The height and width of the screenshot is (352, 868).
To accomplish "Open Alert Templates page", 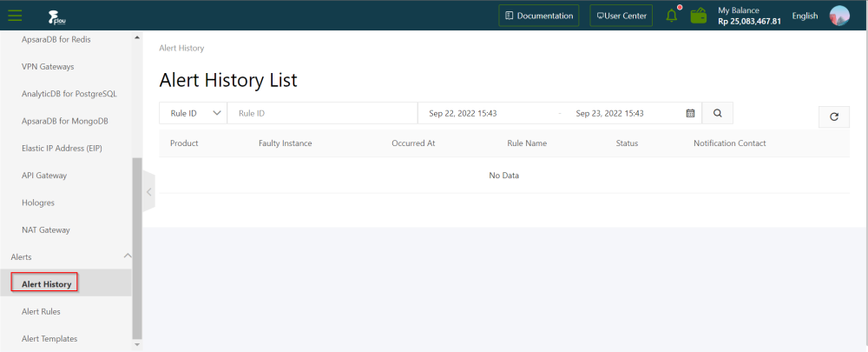I will click(49, 339).
